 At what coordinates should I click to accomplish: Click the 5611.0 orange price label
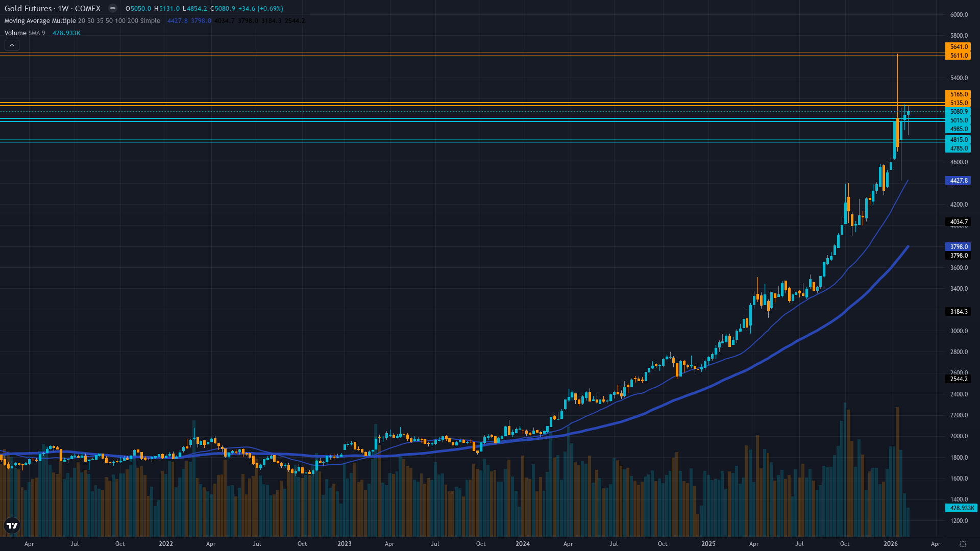958,56
